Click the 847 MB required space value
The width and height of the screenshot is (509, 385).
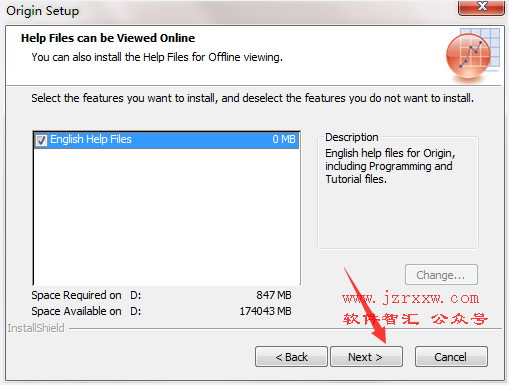(274, 295)
